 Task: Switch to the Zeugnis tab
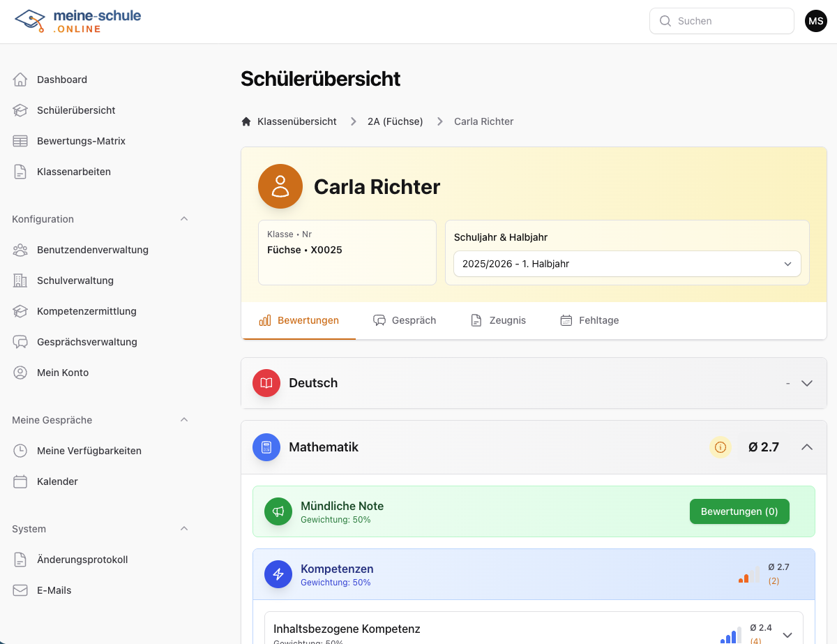pos(499,320)
